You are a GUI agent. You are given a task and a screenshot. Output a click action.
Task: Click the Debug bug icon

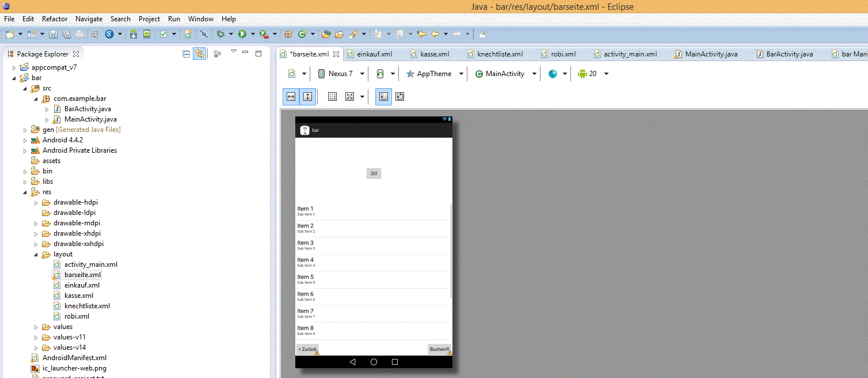220,34
